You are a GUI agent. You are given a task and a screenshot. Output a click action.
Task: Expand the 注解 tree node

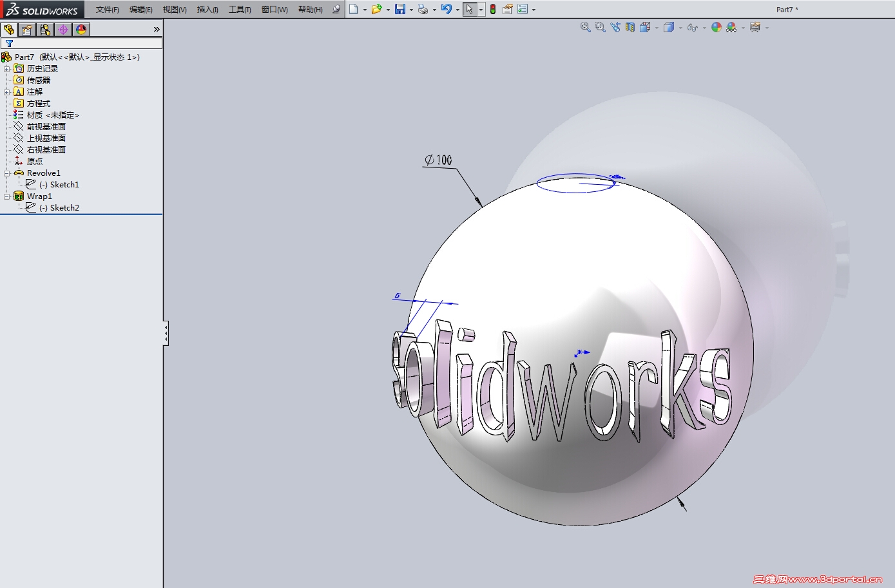coord(7,91)
